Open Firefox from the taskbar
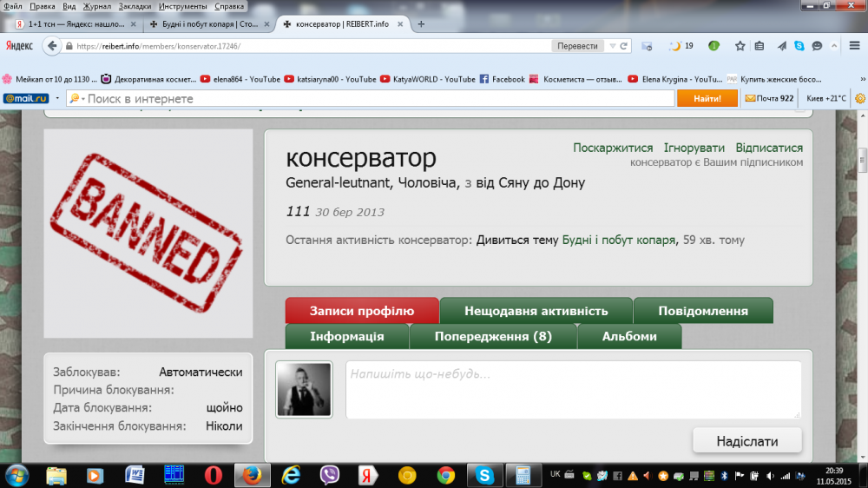The image size is (868, 488). [252, 475]
